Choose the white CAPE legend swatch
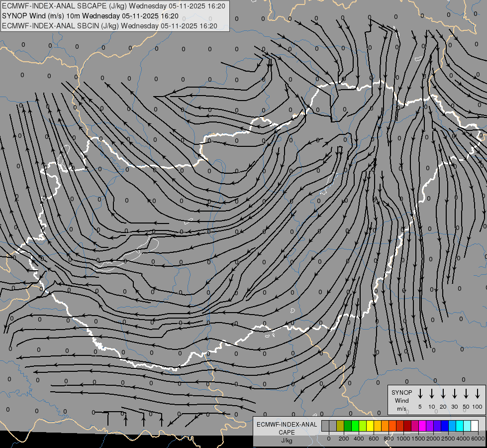Image resolution: width=487 pixels, height=448 pixels. [x=475, y=426]
